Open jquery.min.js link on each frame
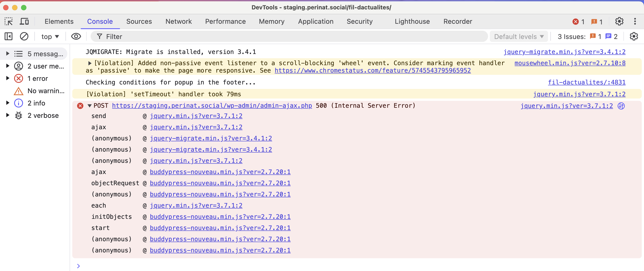The height and width of the screenshot is (271, 644). pos(196,205)
